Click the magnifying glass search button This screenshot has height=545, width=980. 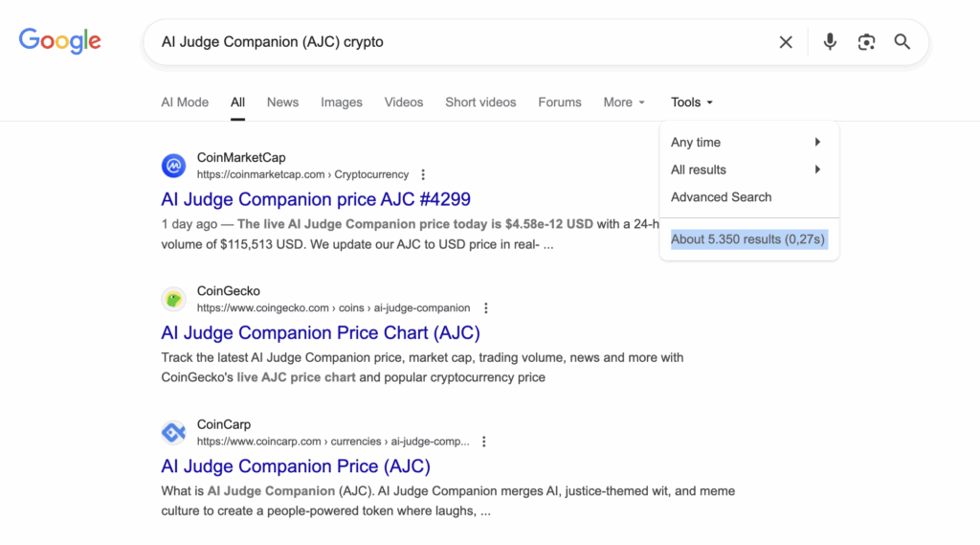pyautogui.click(x=902, y=42)
